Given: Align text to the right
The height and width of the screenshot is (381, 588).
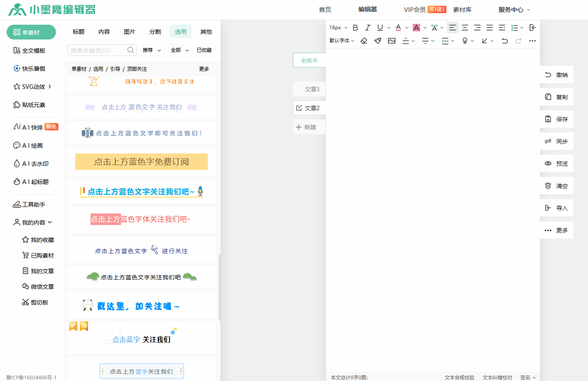Looking at the screenshot, I should (x=477, y=28).
